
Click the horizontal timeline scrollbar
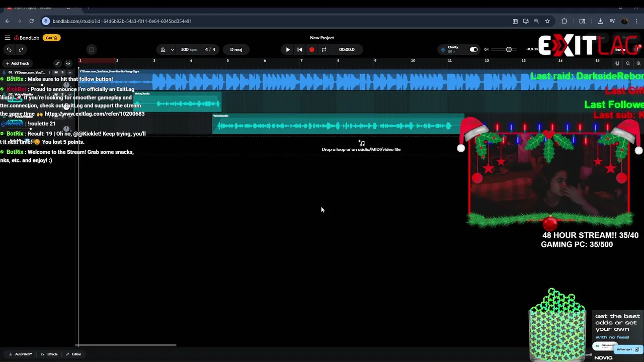(x=126, y=345)
